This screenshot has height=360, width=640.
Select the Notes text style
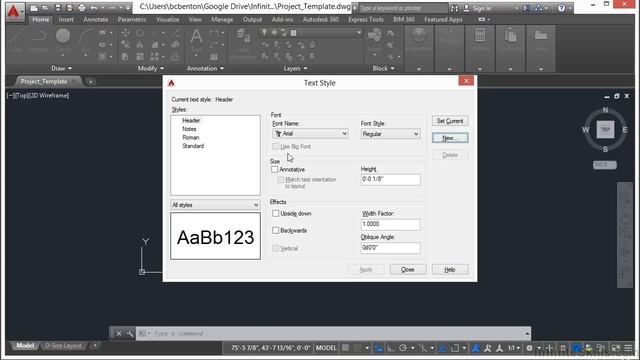(189, 129)
